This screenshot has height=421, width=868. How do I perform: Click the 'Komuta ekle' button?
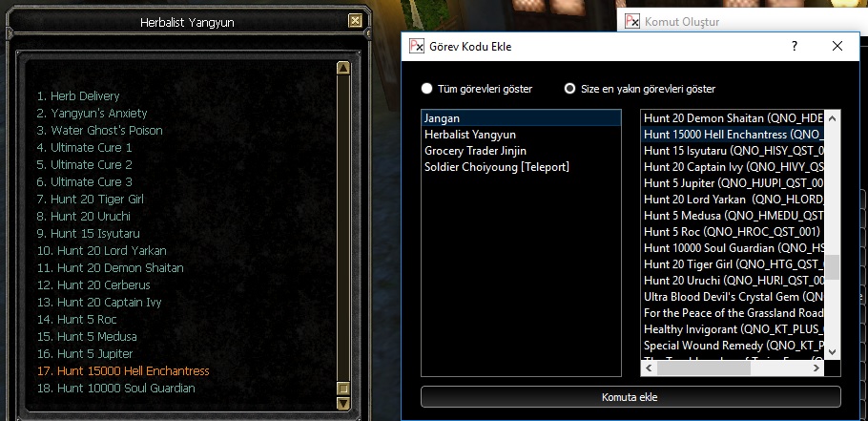pyautogui.click(x=630, y=397)
